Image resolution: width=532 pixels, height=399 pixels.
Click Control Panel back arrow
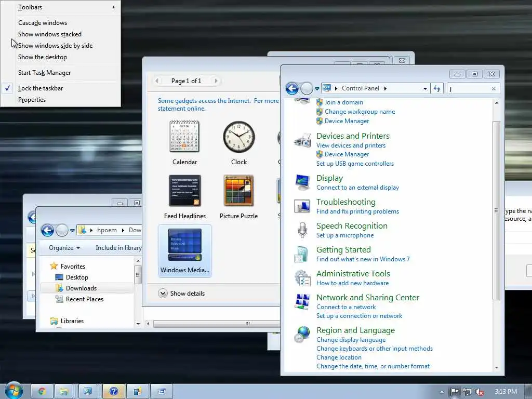click(292, 88)
